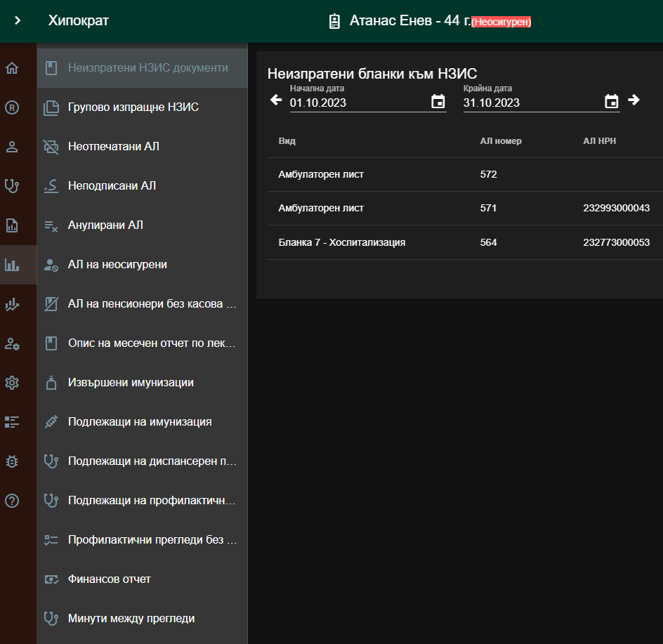The height and width of the screenshot is (644, 663).
Task: Open Извършени имунизации report
Action: coord(142,383)
